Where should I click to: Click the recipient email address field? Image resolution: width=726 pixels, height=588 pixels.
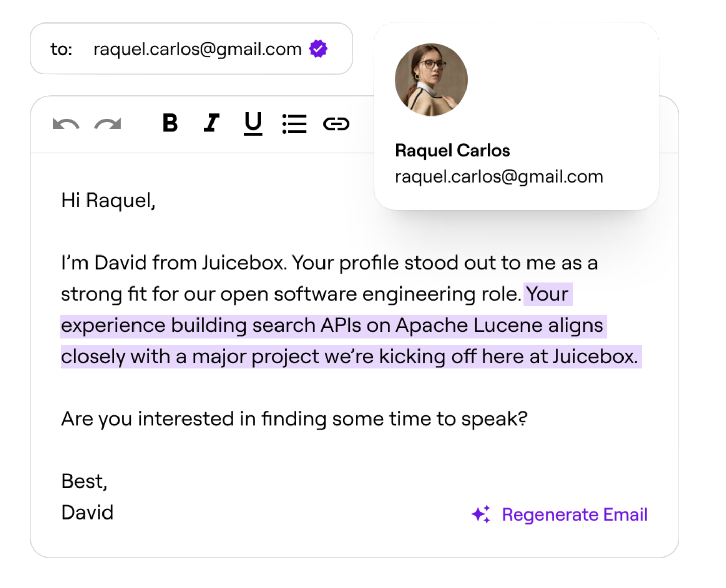[191, 48]
